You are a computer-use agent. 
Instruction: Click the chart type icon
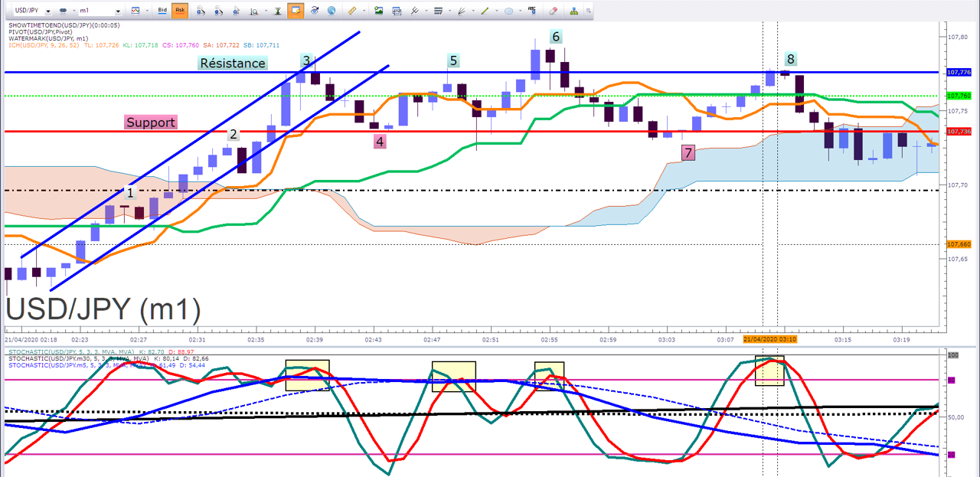point(136,11)
